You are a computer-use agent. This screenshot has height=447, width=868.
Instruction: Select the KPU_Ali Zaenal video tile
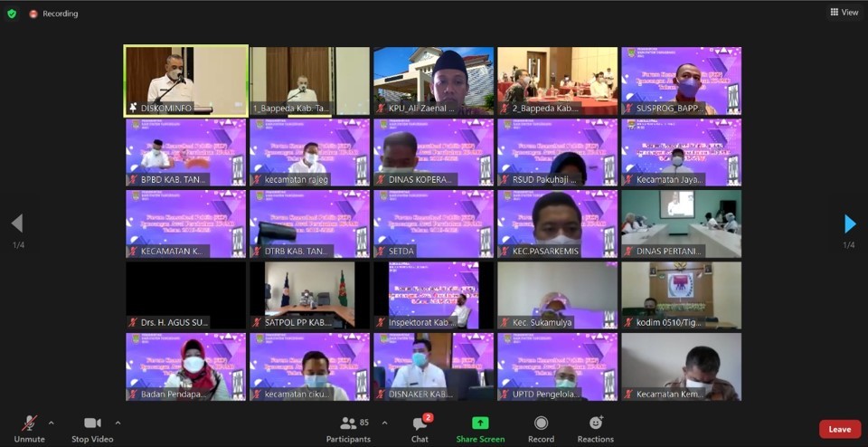(x=433, y=81)
